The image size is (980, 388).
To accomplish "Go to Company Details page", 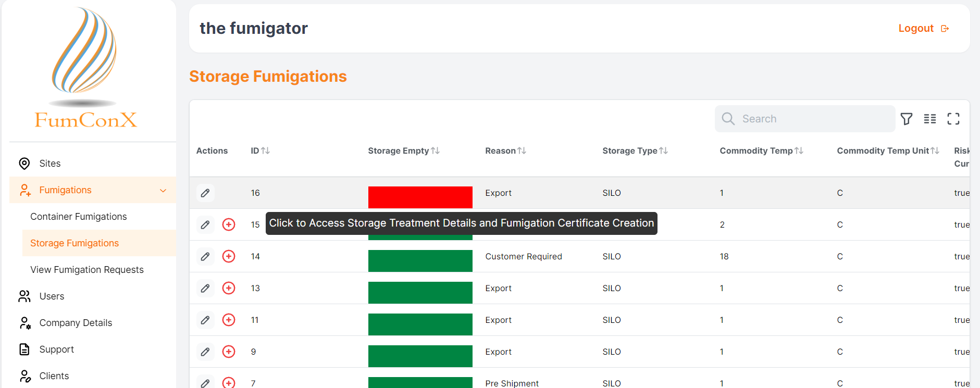I will tap(76, 323).
